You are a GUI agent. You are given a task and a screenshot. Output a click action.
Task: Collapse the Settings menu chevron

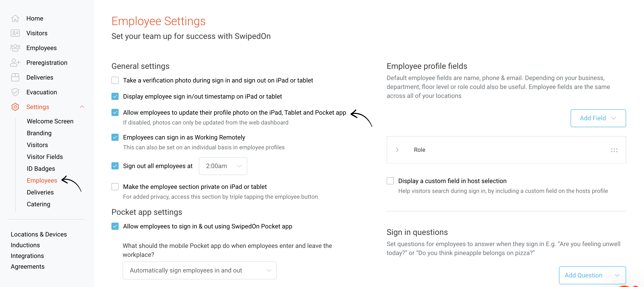(x=82, y=107)
